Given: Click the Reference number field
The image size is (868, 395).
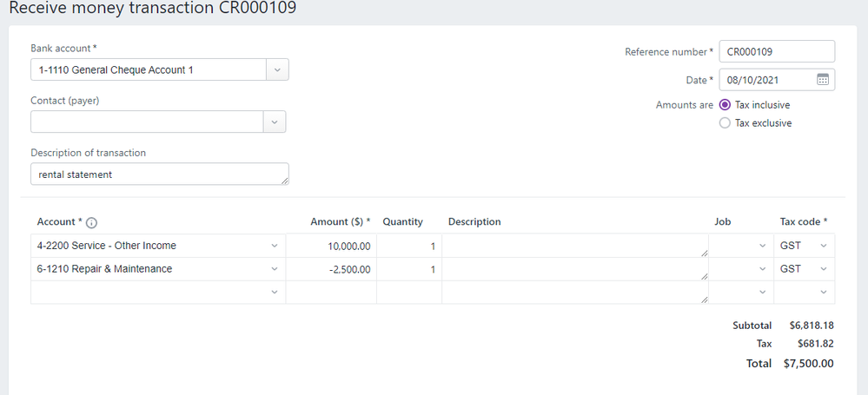Looking at the screenshot, I should tap(776, 52).
